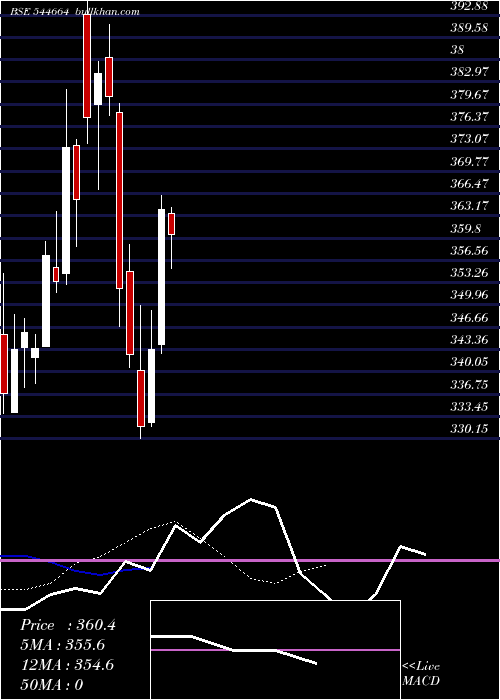Select the 333.45 price axis label
500x700 pixels.
click(469, 406)
